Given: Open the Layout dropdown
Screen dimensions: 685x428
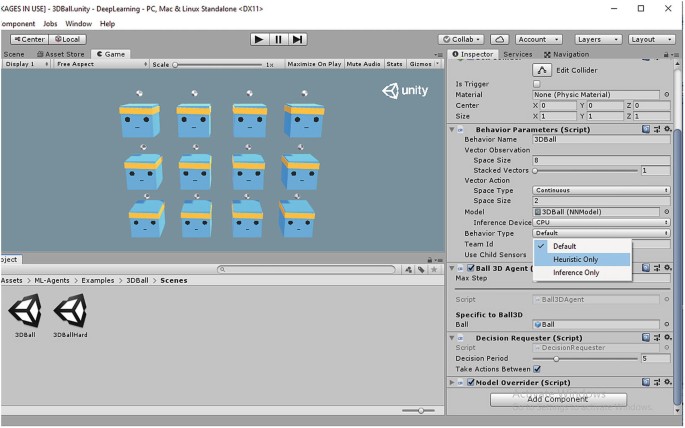Looking at the screenshot, I should click(651, 39).
